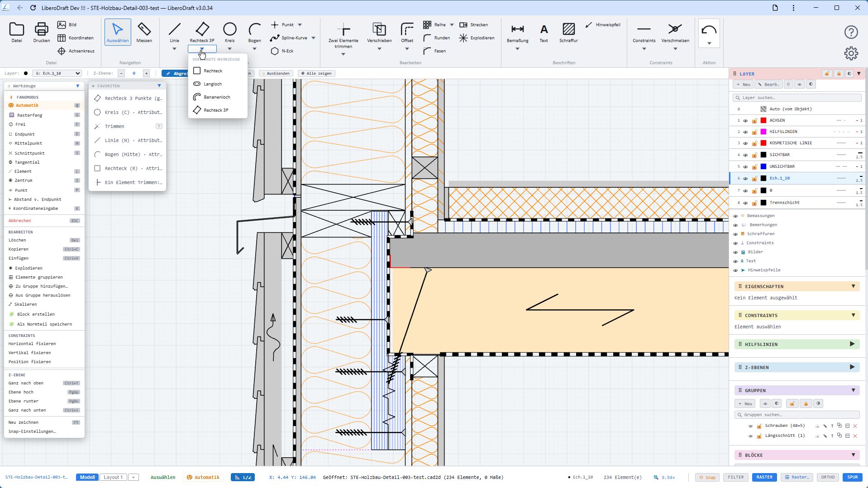The height and width of the screenshot is (488, 868).
Task: Collapse the Favoriten panel
Action: tap(159, 86)
